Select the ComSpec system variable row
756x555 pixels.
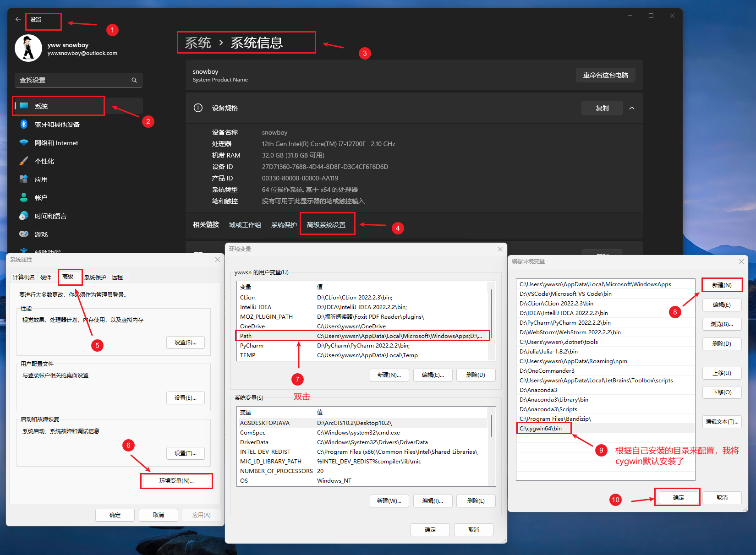coord(363,432)
